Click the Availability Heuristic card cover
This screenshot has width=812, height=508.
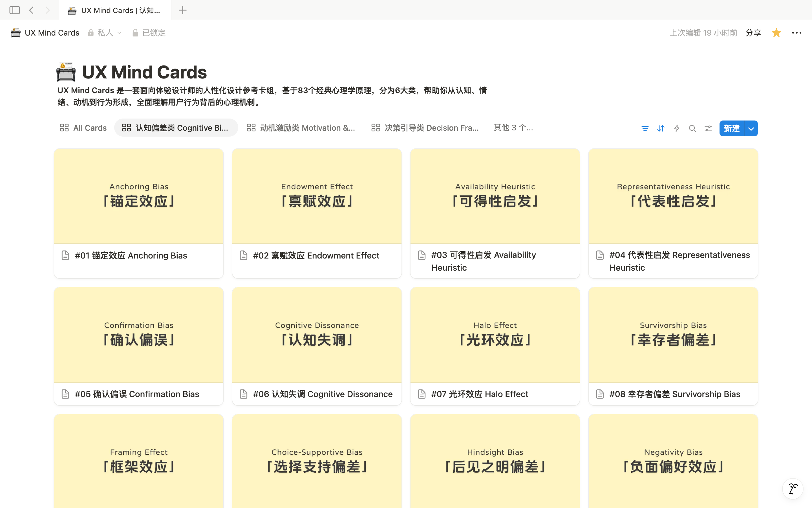[x=495, y=196]
